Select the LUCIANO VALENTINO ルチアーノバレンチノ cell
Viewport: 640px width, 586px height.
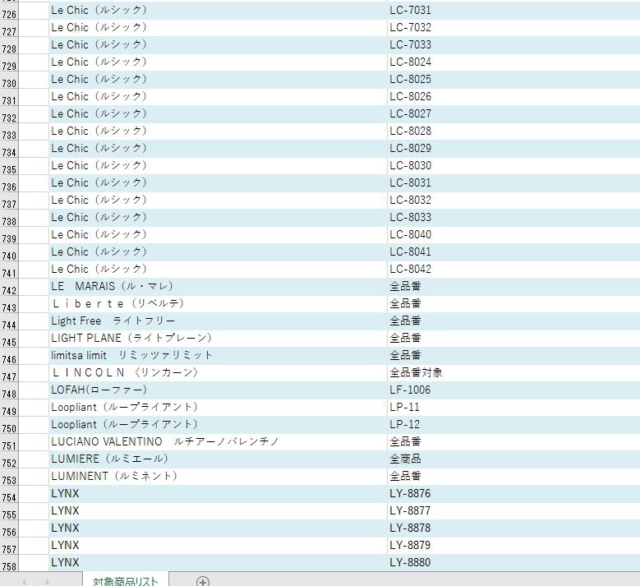tap(218, 442)
